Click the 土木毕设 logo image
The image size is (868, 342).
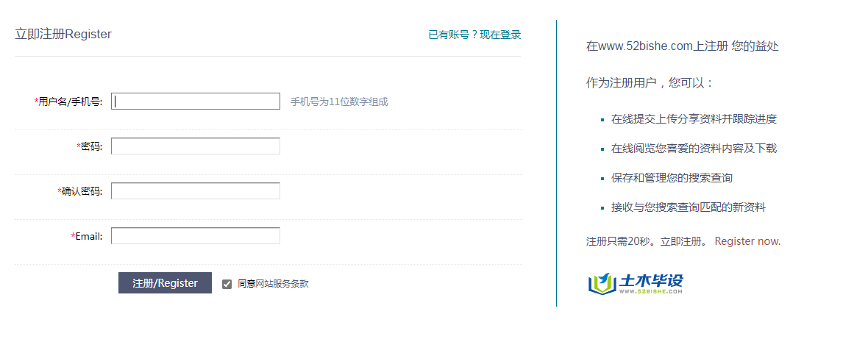[x=636, y=283]
